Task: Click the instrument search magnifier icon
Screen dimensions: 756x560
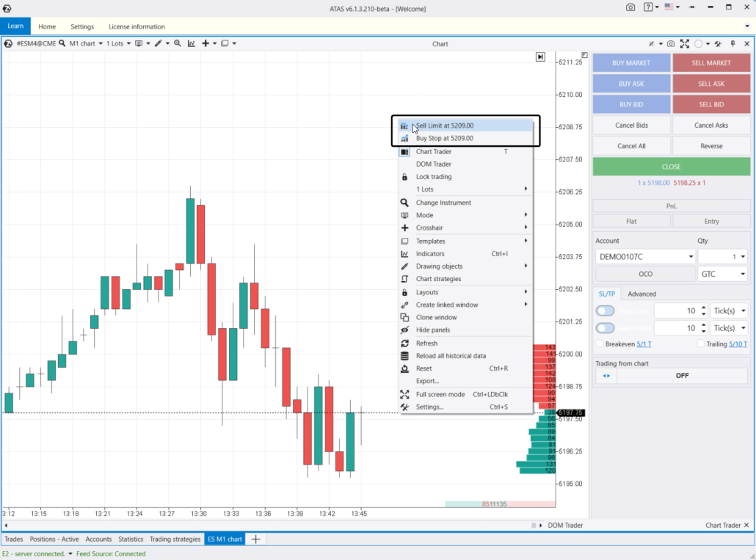Action: 62,43
